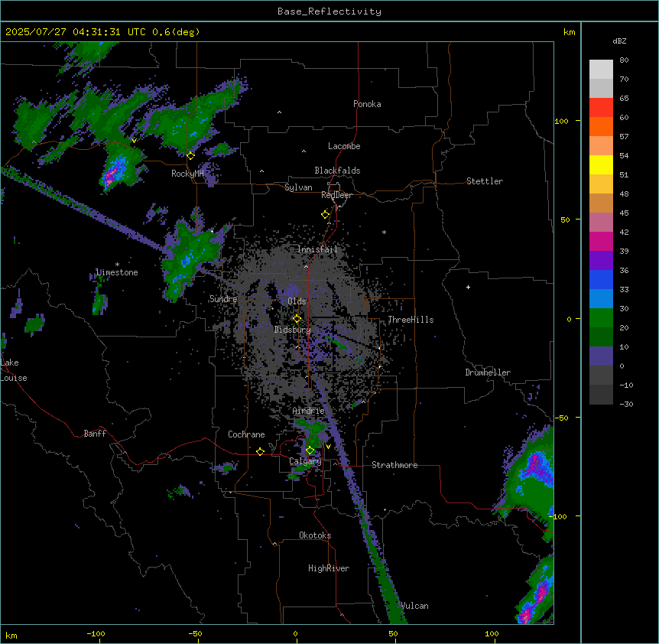The width and height of the screenshot is (659, 644).
Task: Click the ThreeHills label
Action: [411, 320]
